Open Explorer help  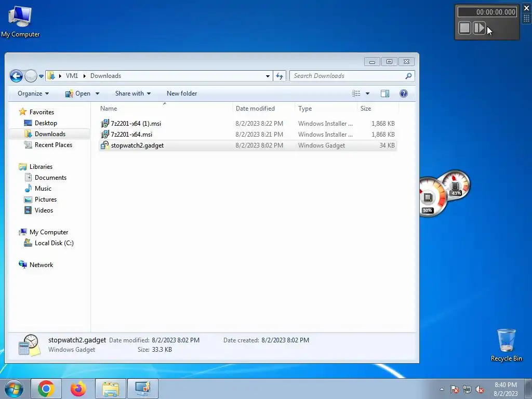click(403, 94)
